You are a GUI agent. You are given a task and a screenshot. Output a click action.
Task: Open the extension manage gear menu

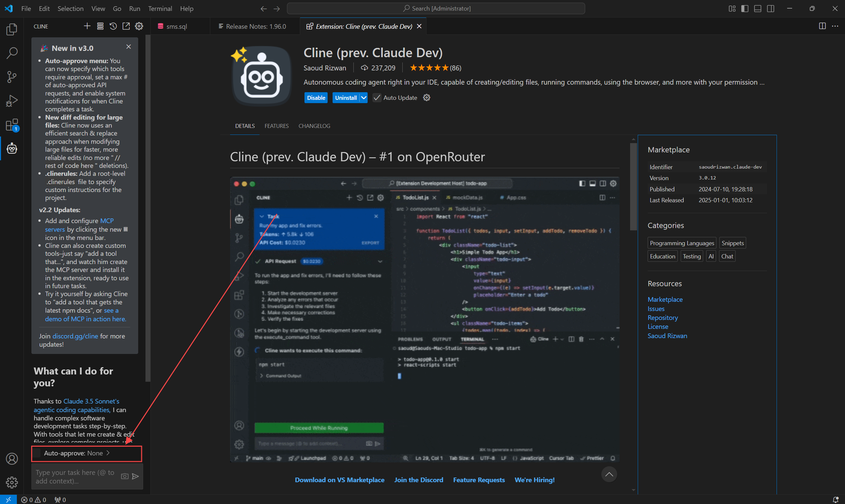click(x=426, y=98)
